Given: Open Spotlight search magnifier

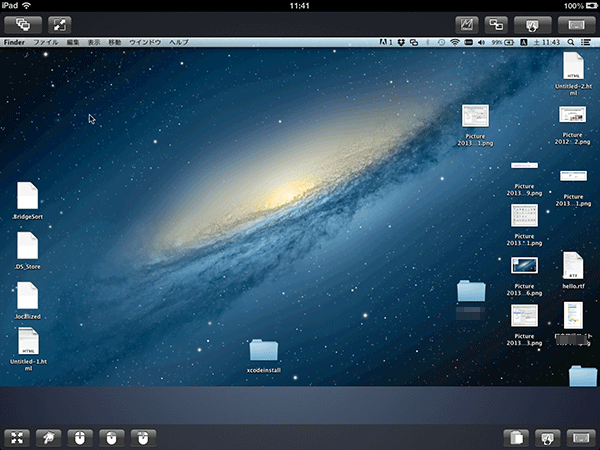Looking at the screenshot, I should tap(571, 42).
